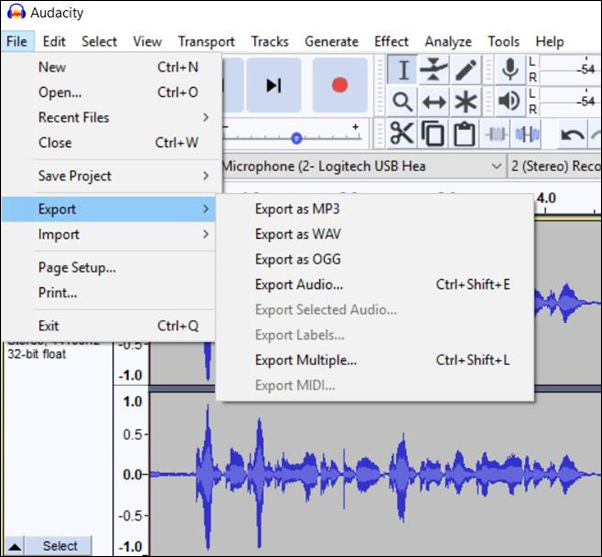
Task: Click the 32-bit float track info text
Action: [37, 354]
